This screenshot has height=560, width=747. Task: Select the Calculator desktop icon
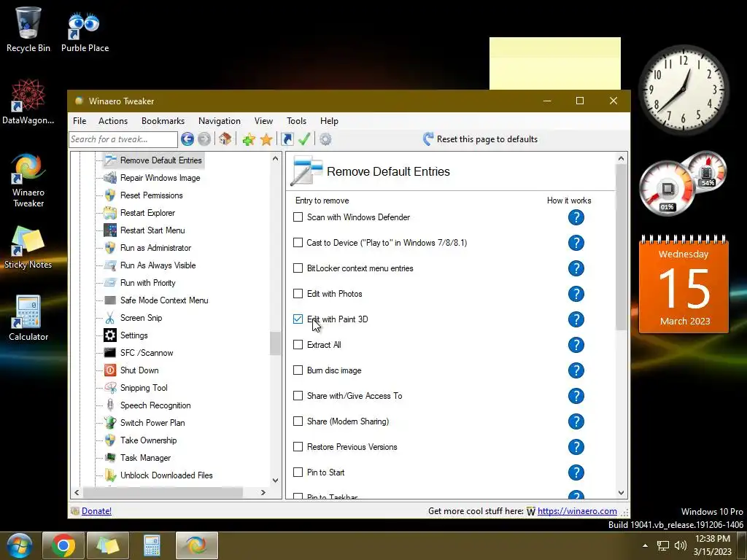coord(28,318)
